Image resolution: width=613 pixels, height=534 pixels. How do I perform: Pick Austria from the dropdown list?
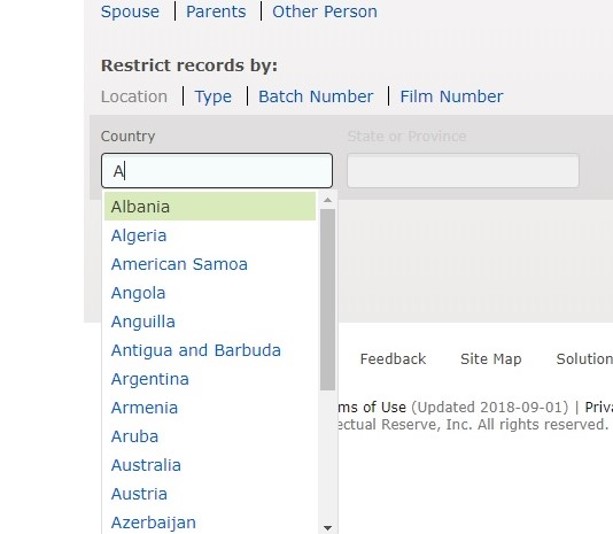[139, 494]
